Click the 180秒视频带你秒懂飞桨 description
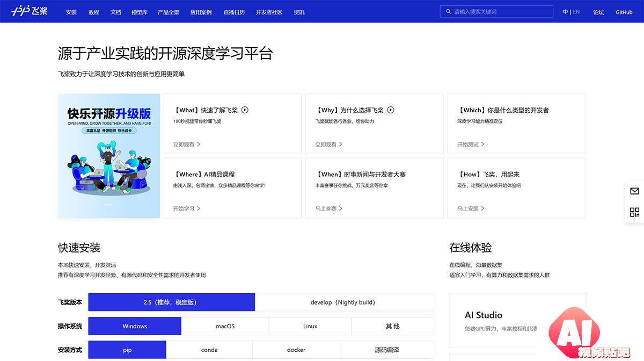644x361 pixels. click(x=197, y=121)
